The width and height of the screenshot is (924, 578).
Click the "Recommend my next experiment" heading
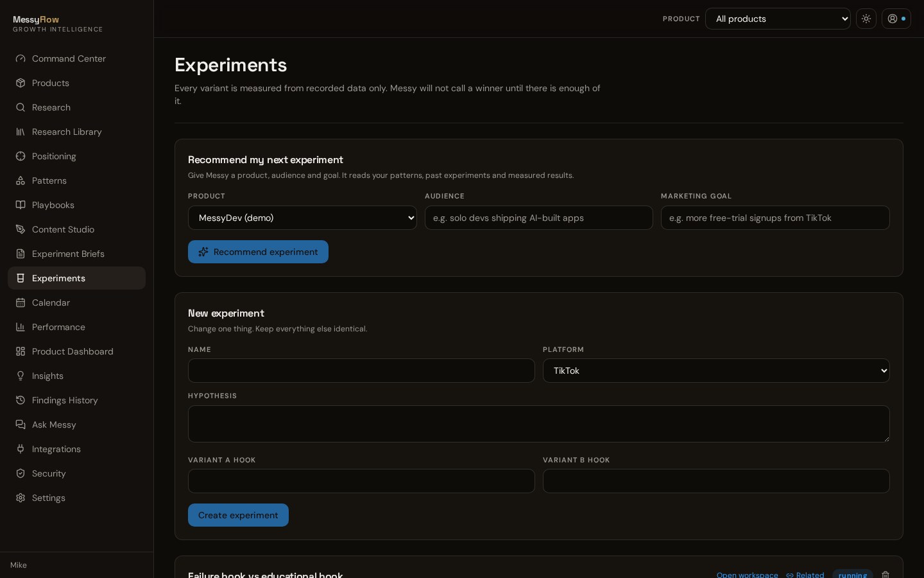pyautogui.click(x=266, y=159)
